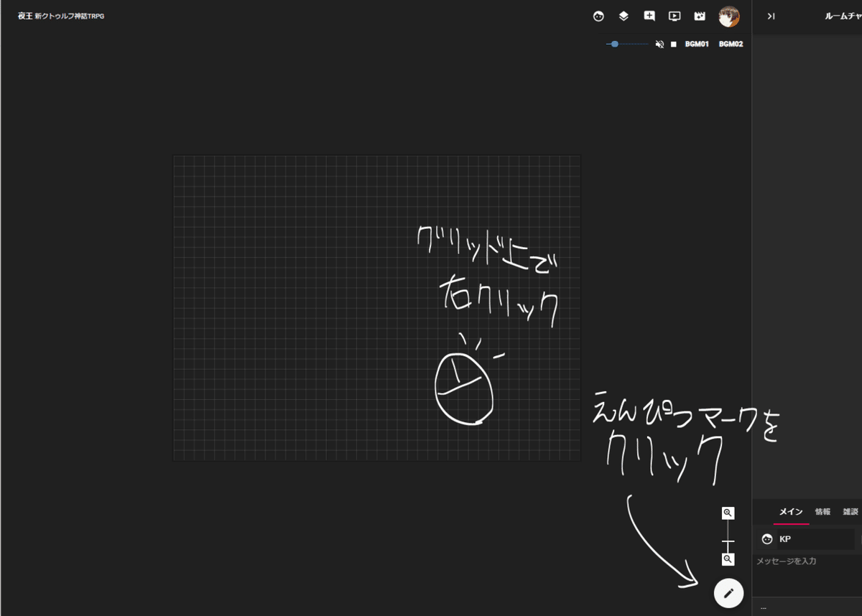Open the cut-in list play-screen icon

point(675,16)
